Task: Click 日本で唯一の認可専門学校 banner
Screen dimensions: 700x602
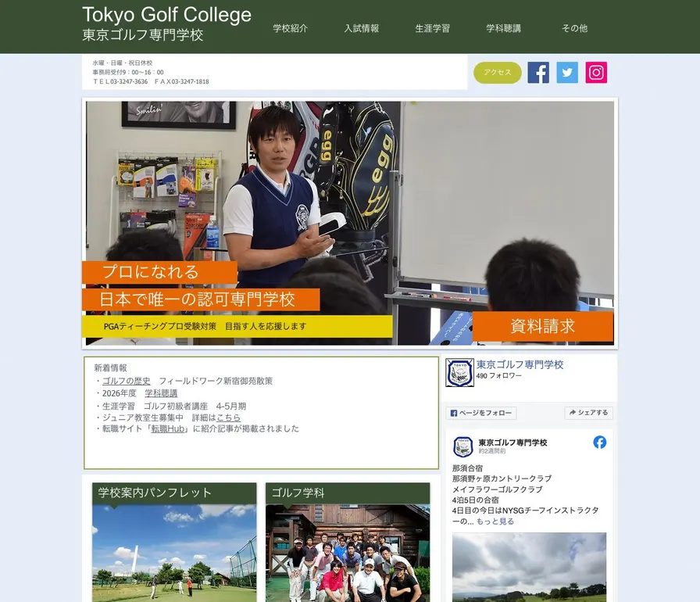Action: point(201,299)
